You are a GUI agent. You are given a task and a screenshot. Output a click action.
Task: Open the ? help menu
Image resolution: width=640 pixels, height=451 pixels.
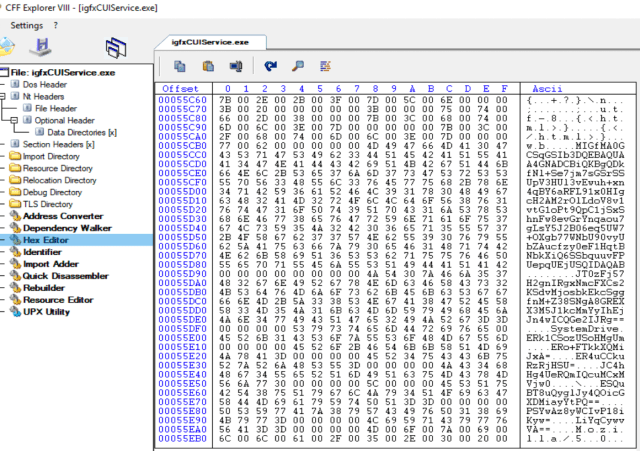point(56,25)
